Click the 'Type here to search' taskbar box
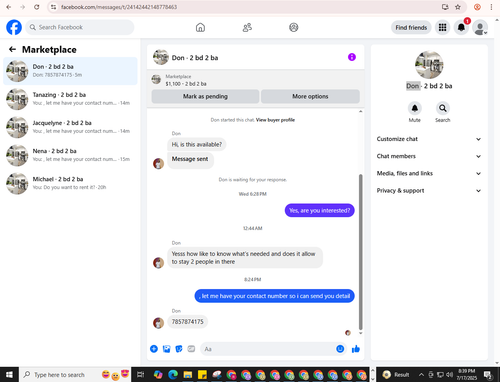The width and height of the screenshot is (500, 382). 75,375
